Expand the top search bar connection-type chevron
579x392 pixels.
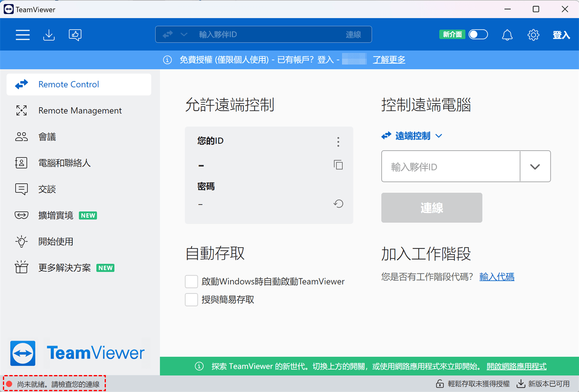pyautogui.click(x=184, y=34)
